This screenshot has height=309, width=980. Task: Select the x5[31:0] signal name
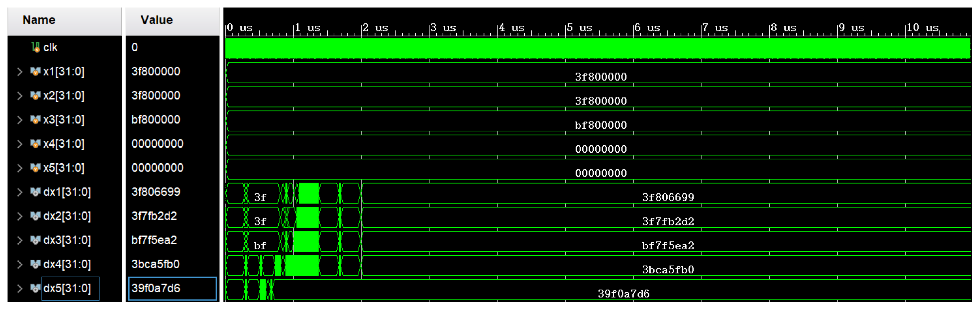(63, 168)
